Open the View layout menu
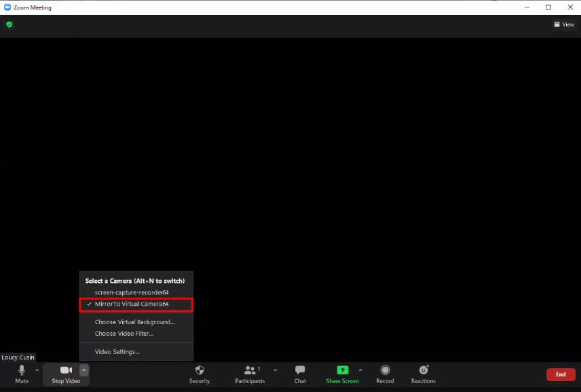This screenshot has height=392, width=581. (564, 24)
